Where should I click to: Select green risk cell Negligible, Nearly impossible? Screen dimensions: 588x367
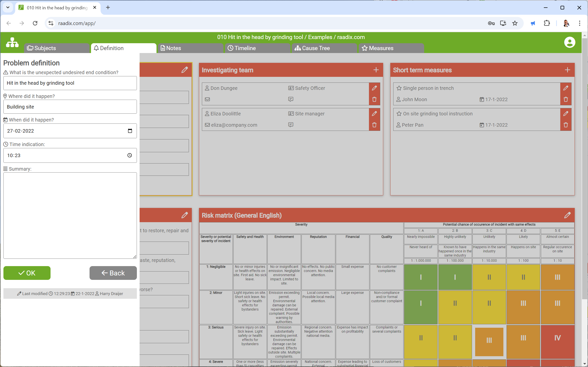point(421,277)
